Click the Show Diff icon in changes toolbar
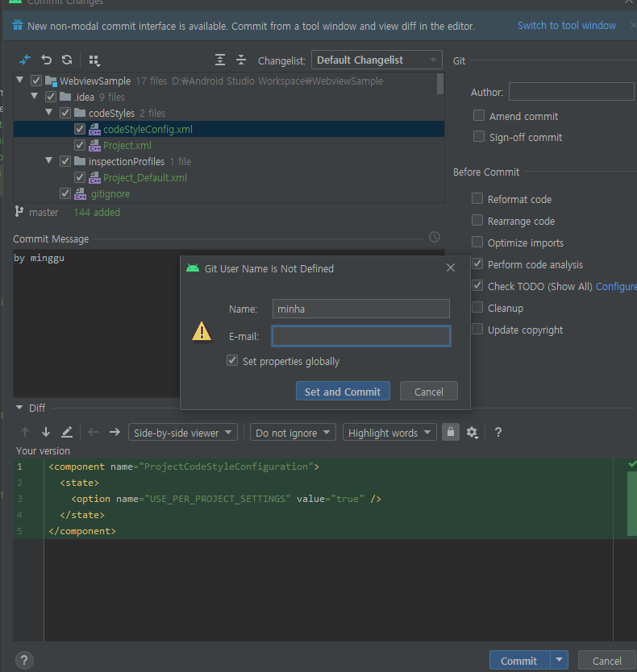Image resolution: width=637 pixels, height=672 pixels. click(x=25, y=60)
